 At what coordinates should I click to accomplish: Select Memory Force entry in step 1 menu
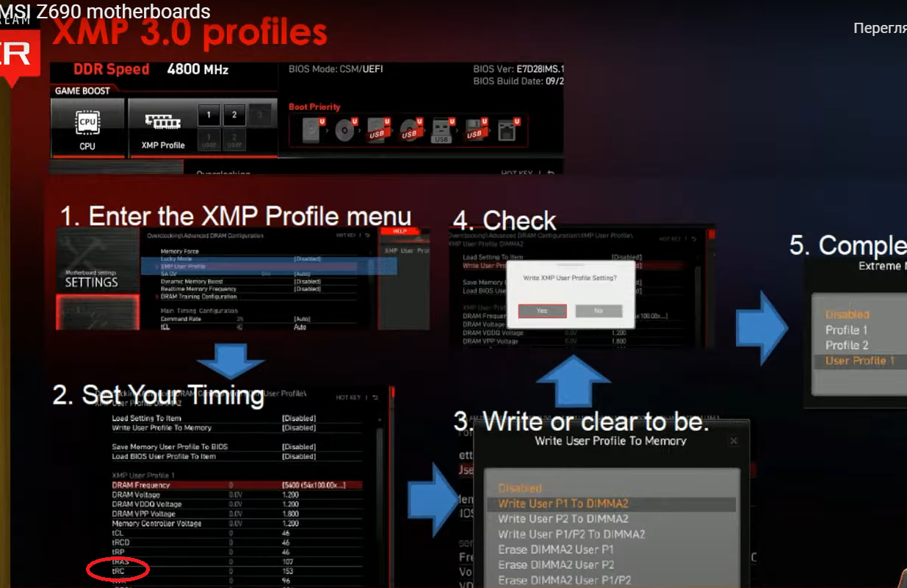click(x=180, y=252)
